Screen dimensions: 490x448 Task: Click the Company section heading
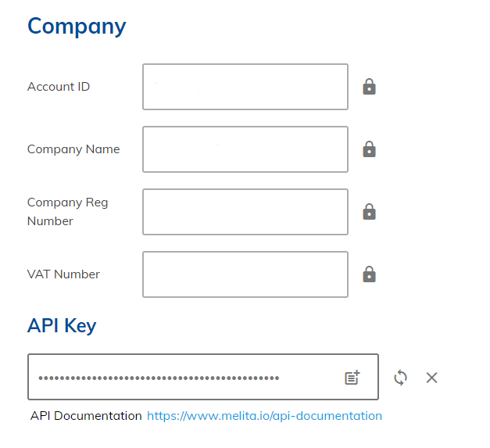click(x=77, y=26)
